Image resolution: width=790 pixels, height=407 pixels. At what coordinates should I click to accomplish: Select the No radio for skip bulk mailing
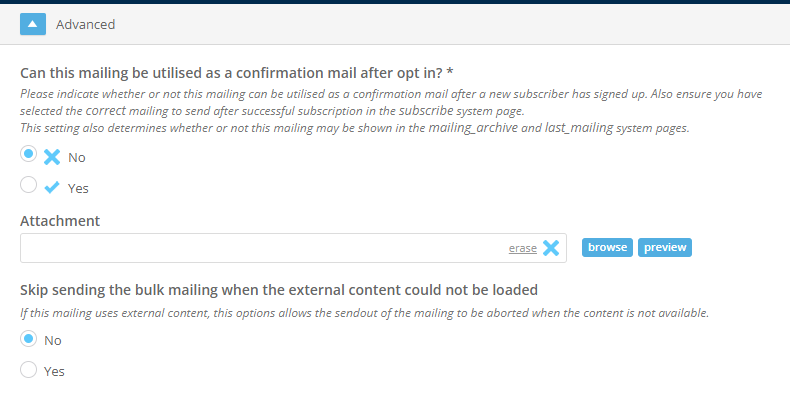point(29,338)
